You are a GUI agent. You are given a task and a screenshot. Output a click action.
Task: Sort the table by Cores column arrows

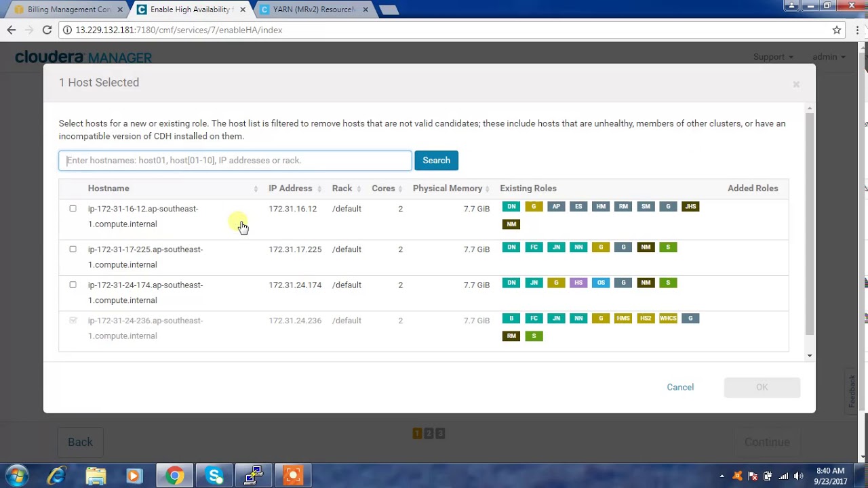pyautogui.click(x=401, y=188)
